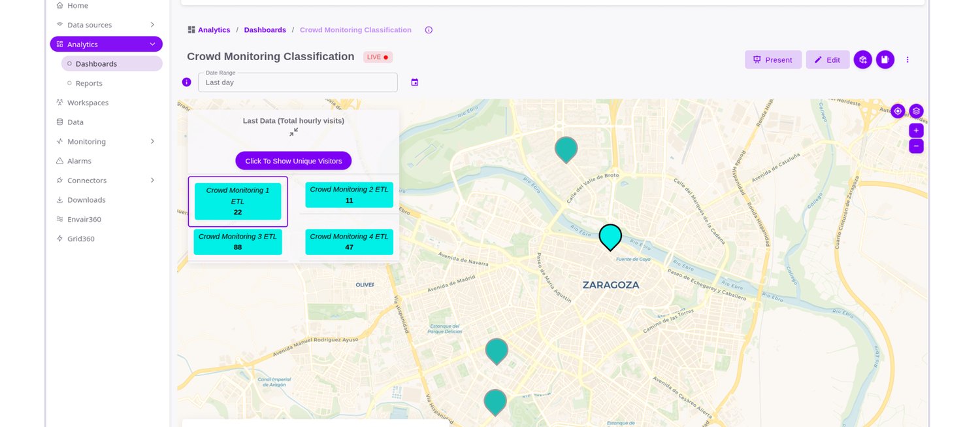980x427 pixels.
Task: Click the highlighted pin above ZARAGOZA label
Action: [x=610, y=237]
